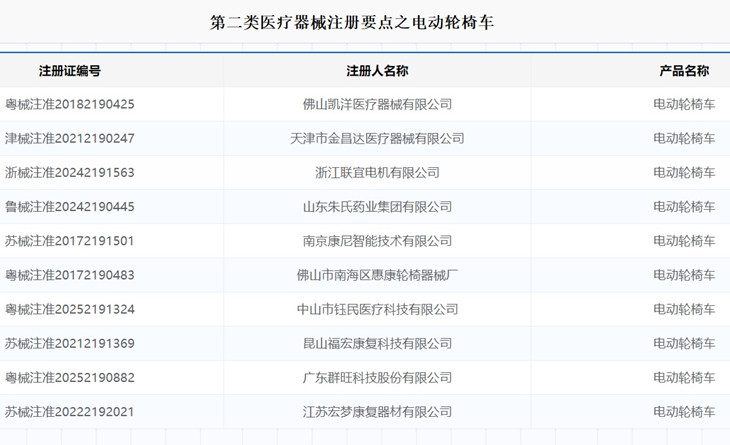This screenshot has height=445, width=730.
Task: Click 电动轮椅车 in the 天津市金昌达 row
Action: pyautogui.click(x=684, y=138)
